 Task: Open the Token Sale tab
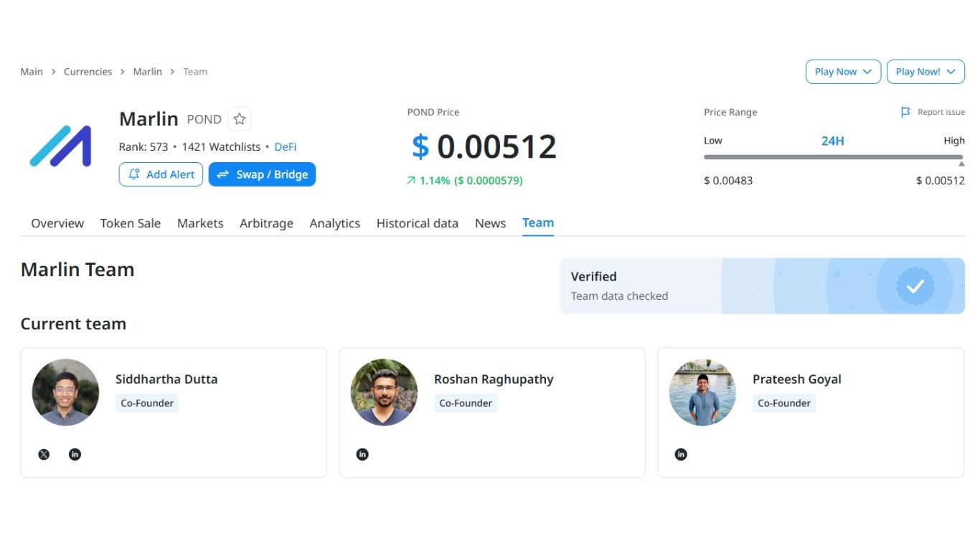coord(131,223)
